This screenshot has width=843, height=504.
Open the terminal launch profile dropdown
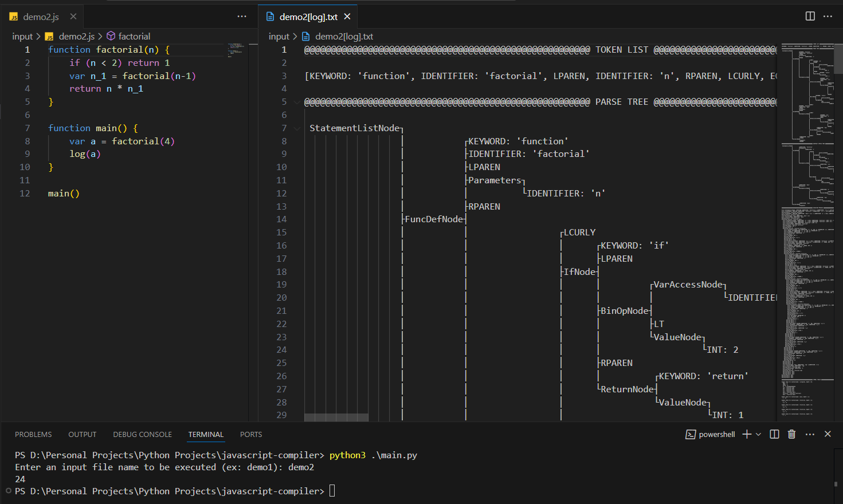click(759, 434)
